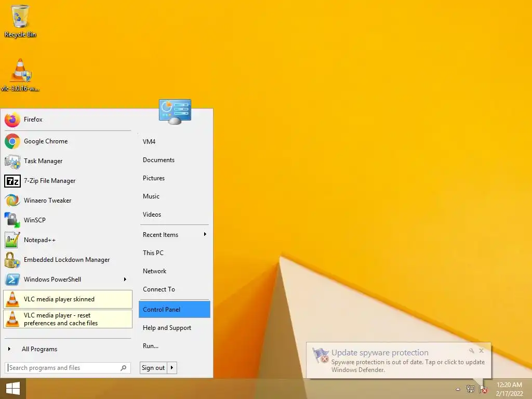Select Connect To
This screenshot has width=532, height=399.
pyautogui.click(x=175, y=289)
